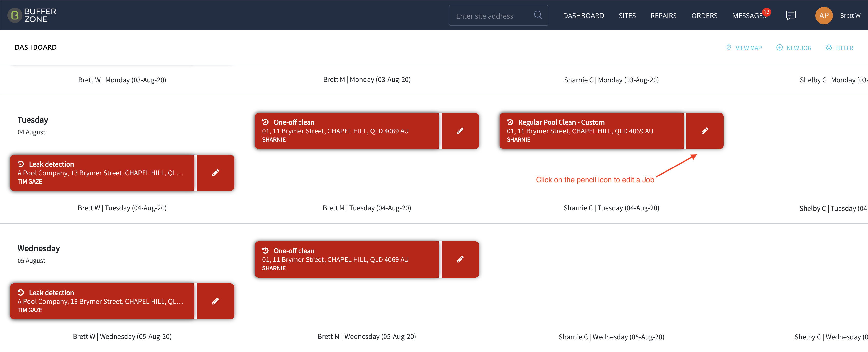This screenshot has height=352, width=868.
Task: Click the Tuesday day heading
Action: tap(33, 120)
